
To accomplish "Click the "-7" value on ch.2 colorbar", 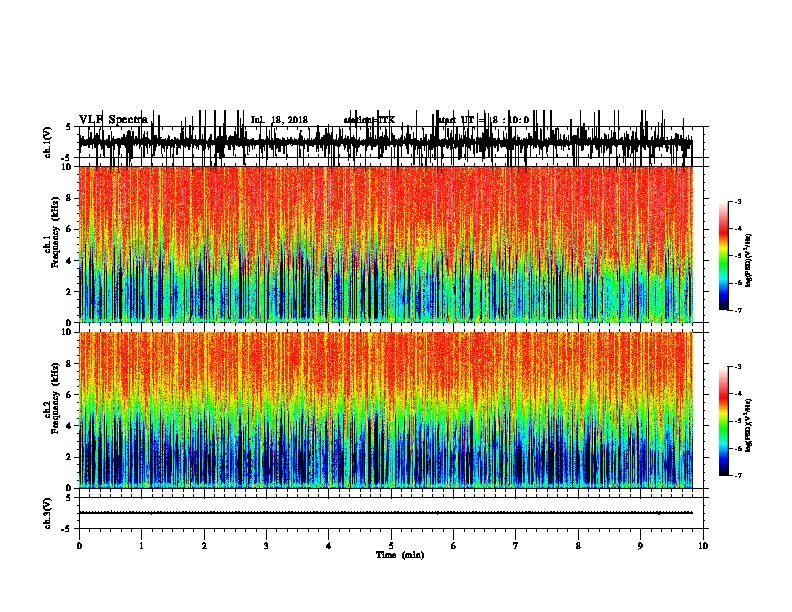I will click(x=738, y=476).
